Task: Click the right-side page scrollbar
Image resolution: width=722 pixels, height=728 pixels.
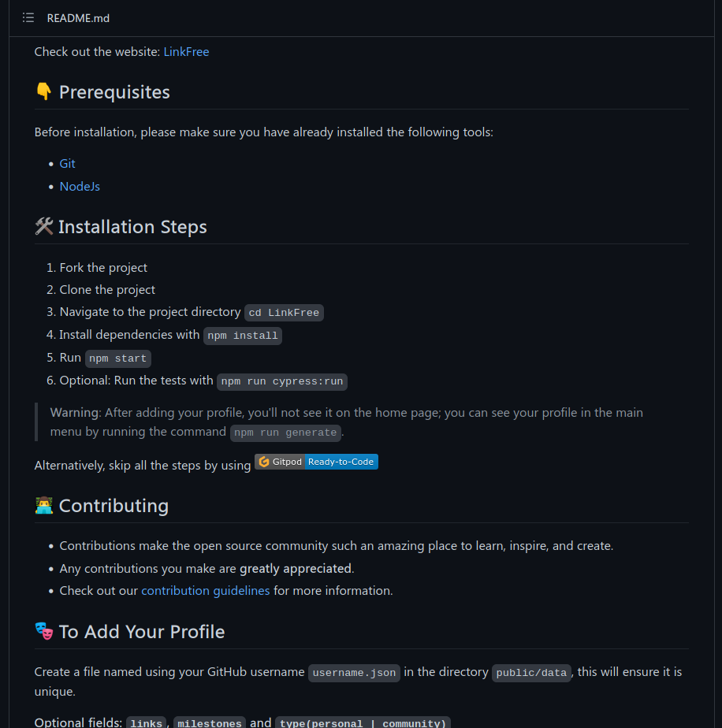Action: pos(716,315)
